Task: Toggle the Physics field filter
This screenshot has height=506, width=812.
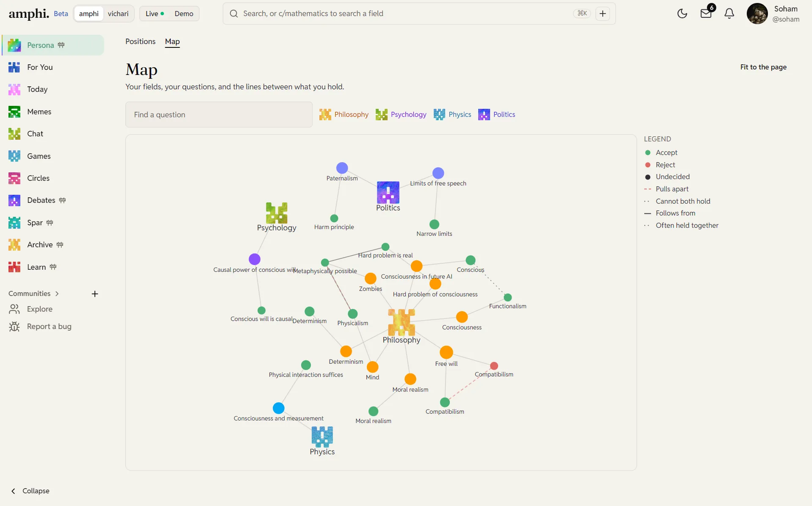Action: coord(452,114)
